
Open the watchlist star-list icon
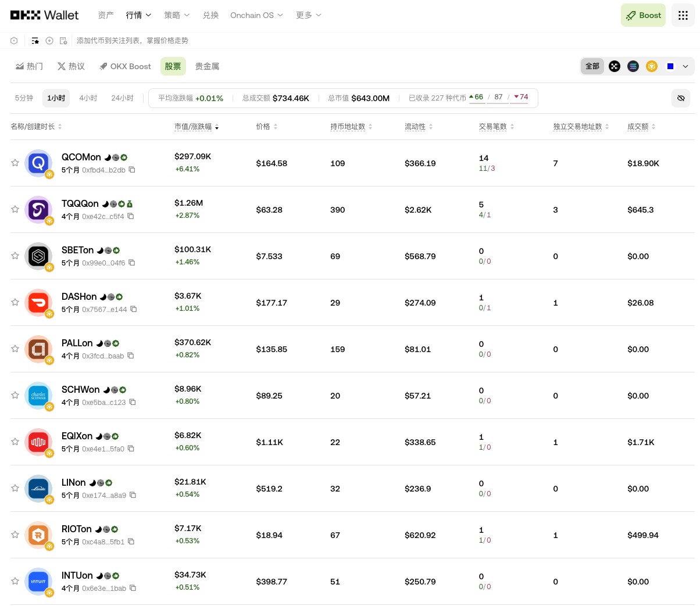35,41
